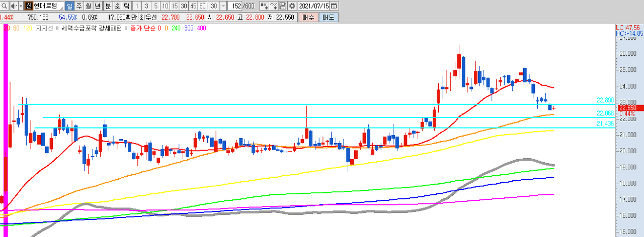Select the 틱 (tick) chart period

click(126, 6)
